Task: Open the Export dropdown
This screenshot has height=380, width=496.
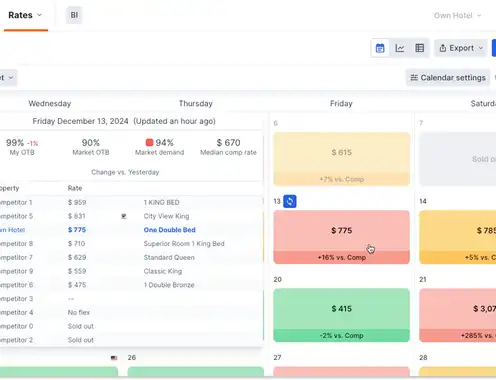Action: pyautogui.click(x=461, y=48)
